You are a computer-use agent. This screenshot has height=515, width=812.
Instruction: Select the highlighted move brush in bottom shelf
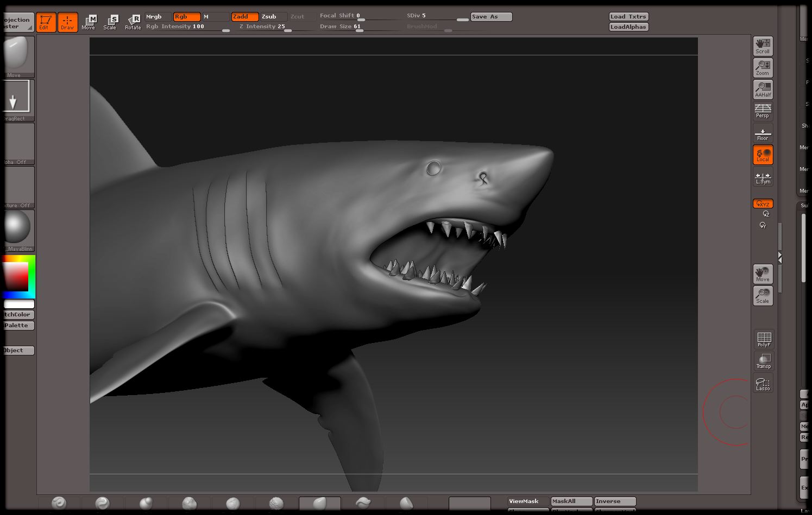320,504
